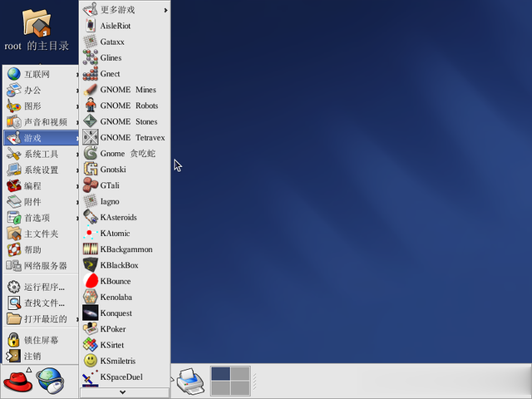Open the 声音和视频 submenu
Viewport: 532px width, 399px height.
(x=42, y=122)
